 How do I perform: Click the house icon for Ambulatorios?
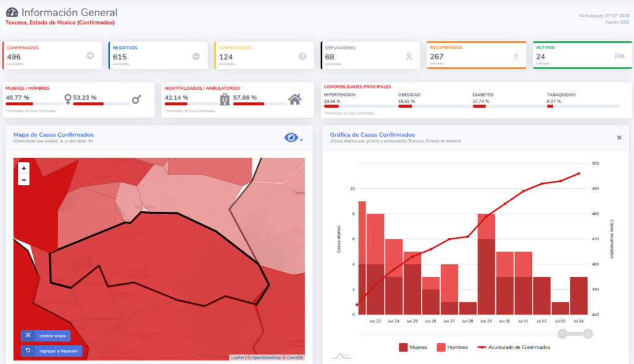tap(295, 99)
